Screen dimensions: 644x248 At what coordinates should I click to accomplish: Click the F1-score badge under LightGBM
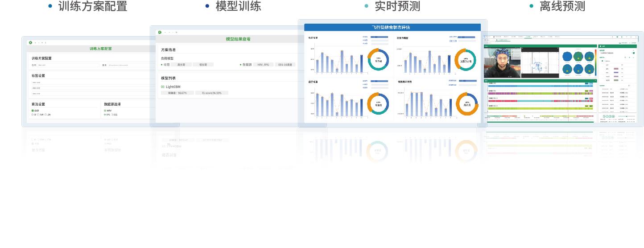pos(211,93)
